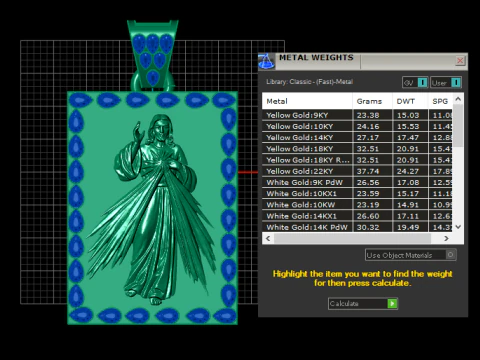The height and width of the screenshot is (360, 480).
Task: Click the 37.74 grams value
Action: pos(368,171)
